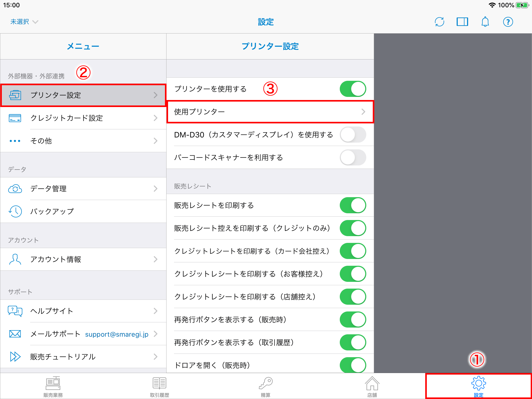This screenshot has width=532, height=399.
Task: Enable DM-D30 customer display switch
Action: [x=353, y=135]
